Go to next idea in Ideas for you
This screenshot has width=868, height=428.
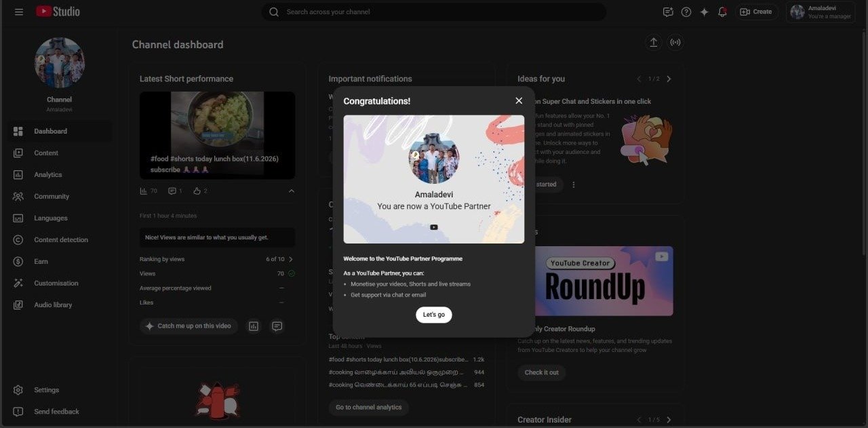[669, 79]
